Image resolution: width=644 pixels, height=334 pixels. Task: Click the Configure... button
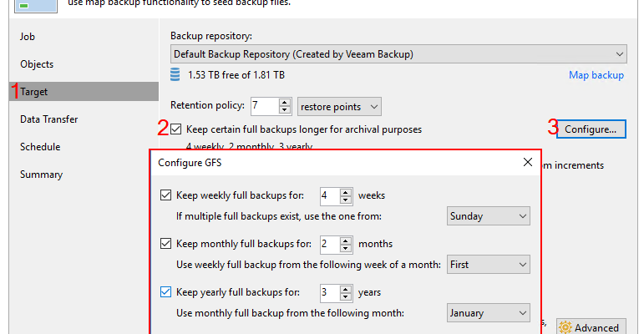pos(591,129)
